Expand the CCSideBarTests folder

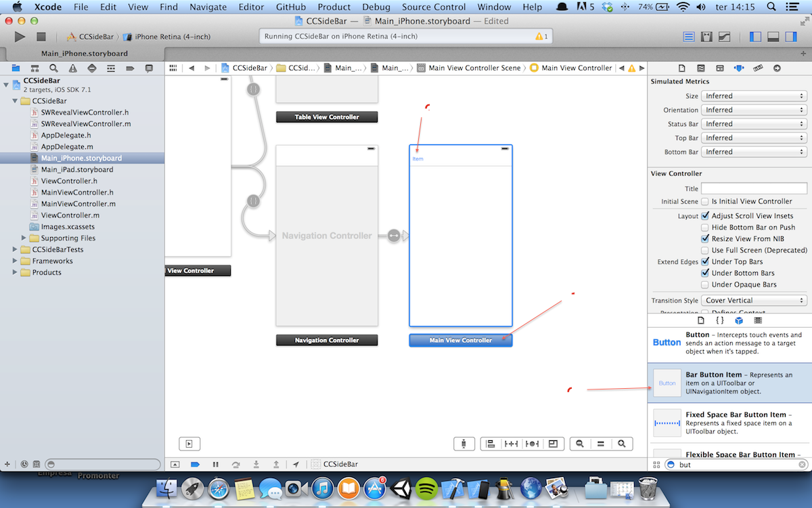tap(16, 249)
